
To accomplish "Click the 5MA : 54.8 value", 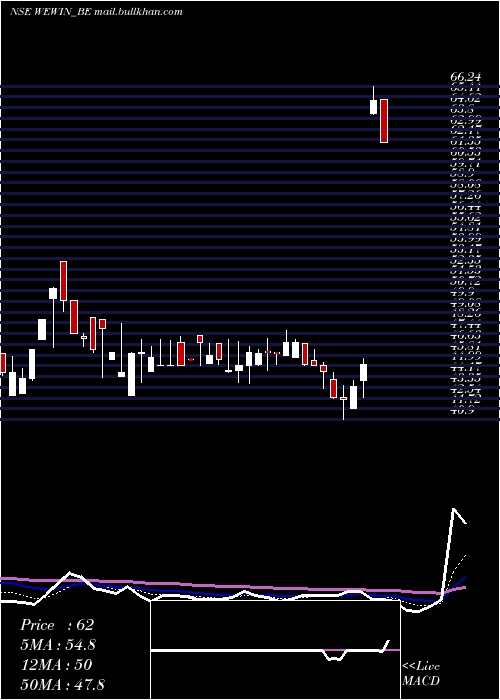I will 58,645.
